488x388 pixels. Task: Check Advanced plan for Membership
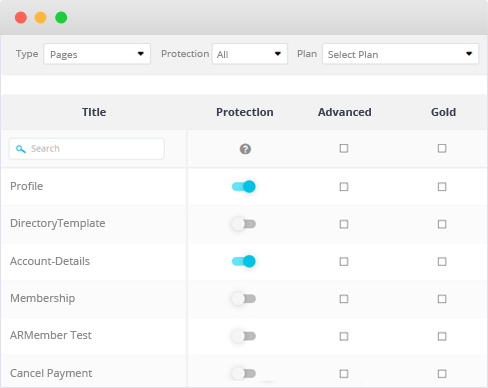point(344,299)
